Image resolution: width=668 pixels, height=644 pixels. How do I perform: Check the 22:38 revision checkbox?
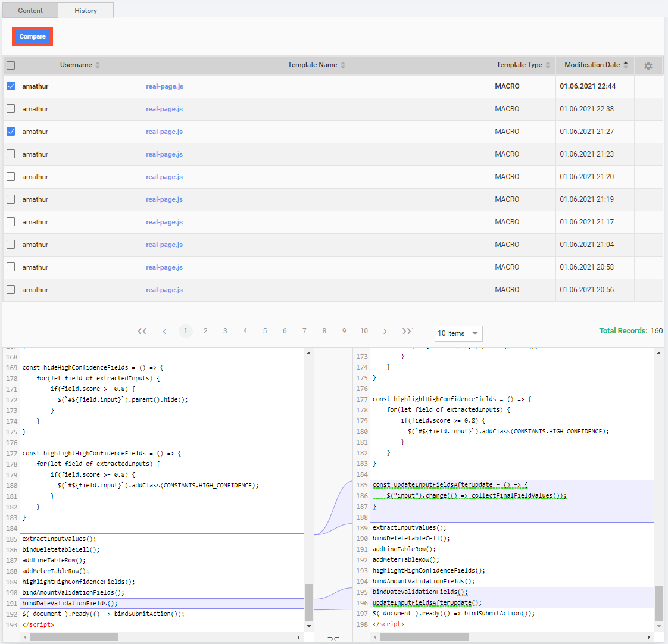(11, 108)
